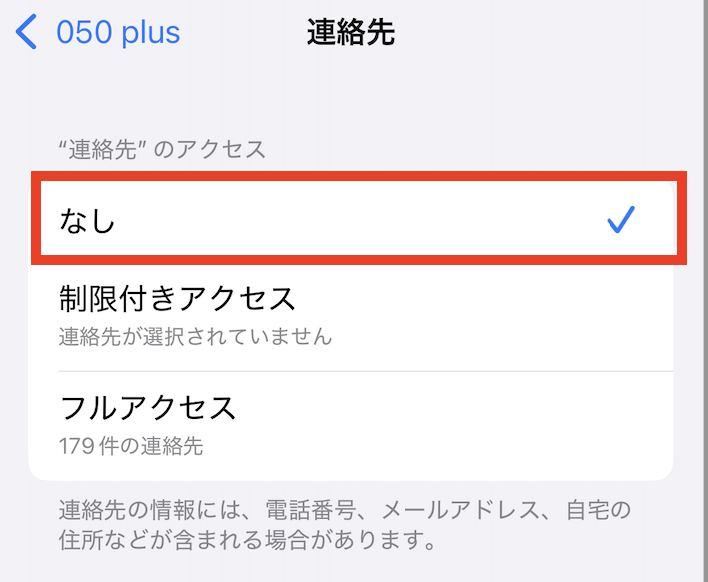Viewport: 708px width, 582px height.
Task: Go back to 050 plus settings
Action: pyautogui.click(x=98, y=32)
